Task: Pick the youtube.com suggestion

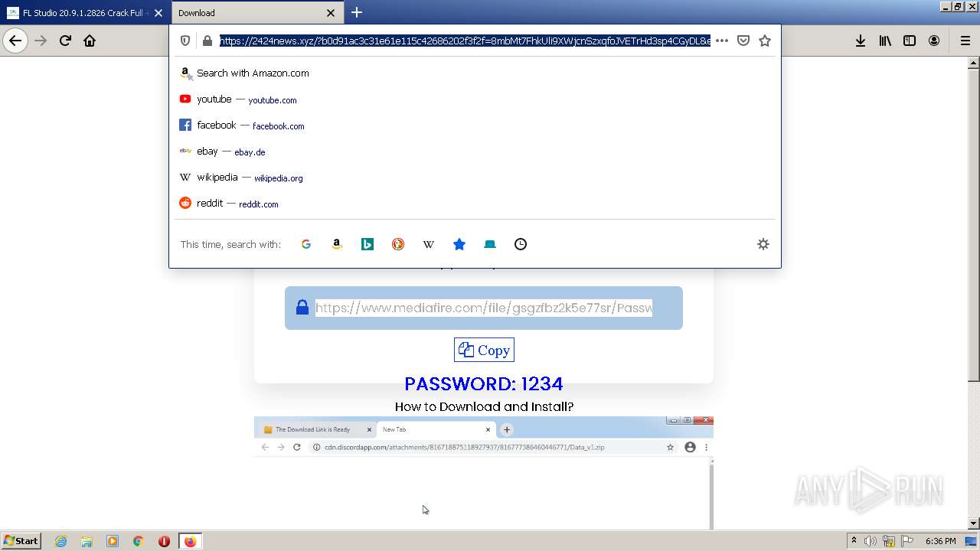Action: click(x=475, y=99)
